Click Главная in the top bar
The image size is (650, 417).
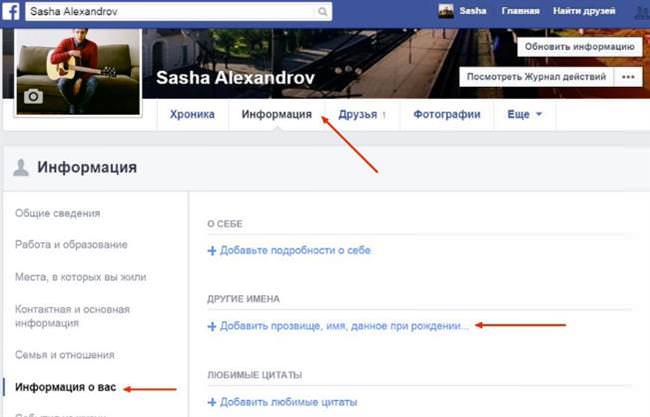pos(520,11)
